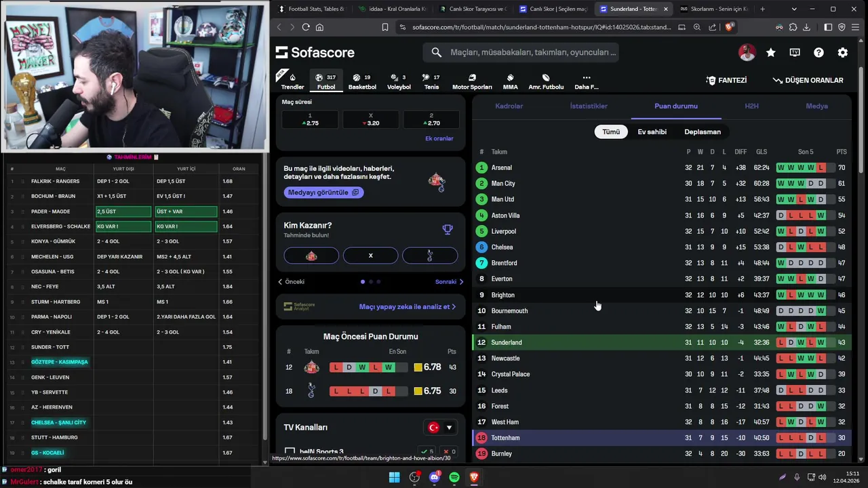
Task: Open Arsenal row in standings
Action: (661, 167)
